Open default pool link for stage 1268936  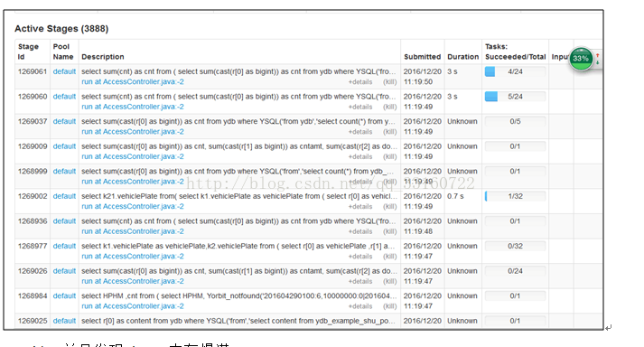tap(64, 221)
